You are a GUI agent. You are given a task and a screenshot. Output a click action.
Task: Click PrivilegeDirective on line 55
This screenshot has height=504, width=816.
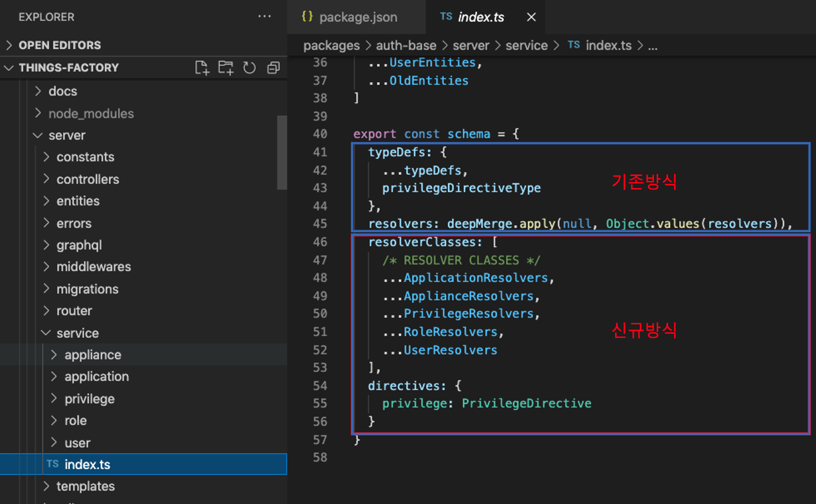coord(526,404)
